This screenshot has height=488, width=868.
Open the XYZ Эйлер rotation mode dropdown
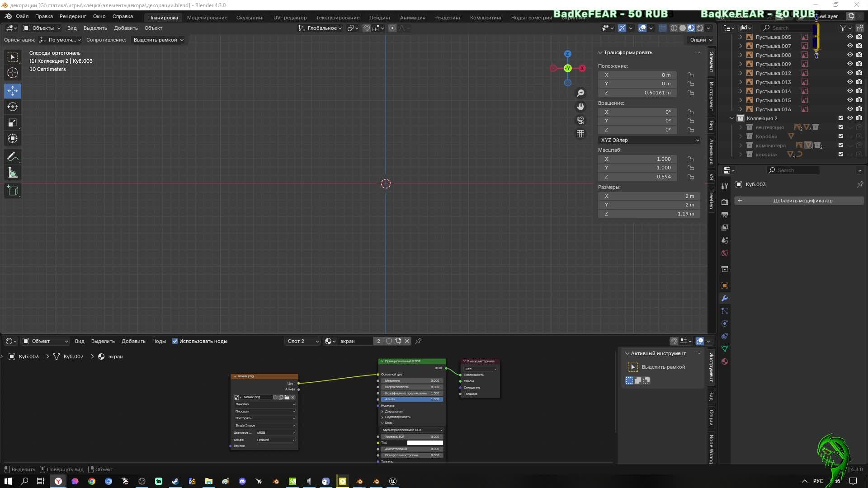(649, 140)
